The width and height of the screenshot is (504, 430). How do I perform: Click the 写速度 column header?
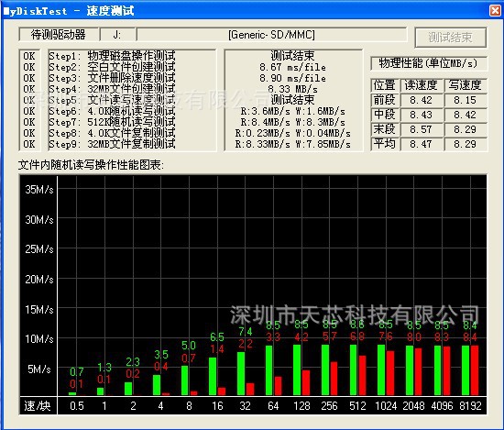(x=466, y=85)
